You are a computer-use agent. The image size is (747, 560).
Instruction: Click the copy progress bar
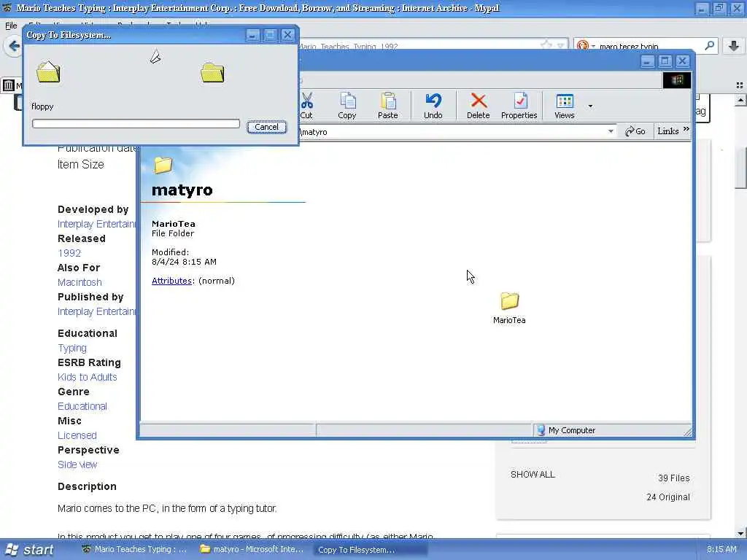(136, 124)
